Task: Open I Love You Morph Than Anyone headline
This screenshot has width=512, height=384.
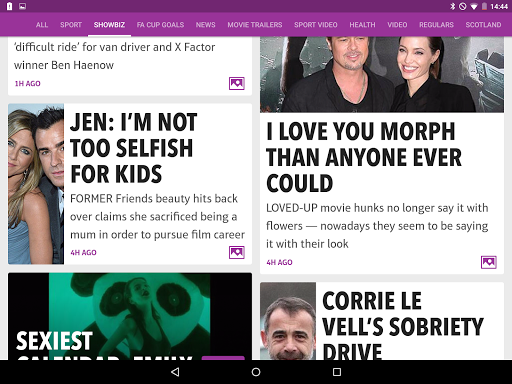Action: (364, 157)
